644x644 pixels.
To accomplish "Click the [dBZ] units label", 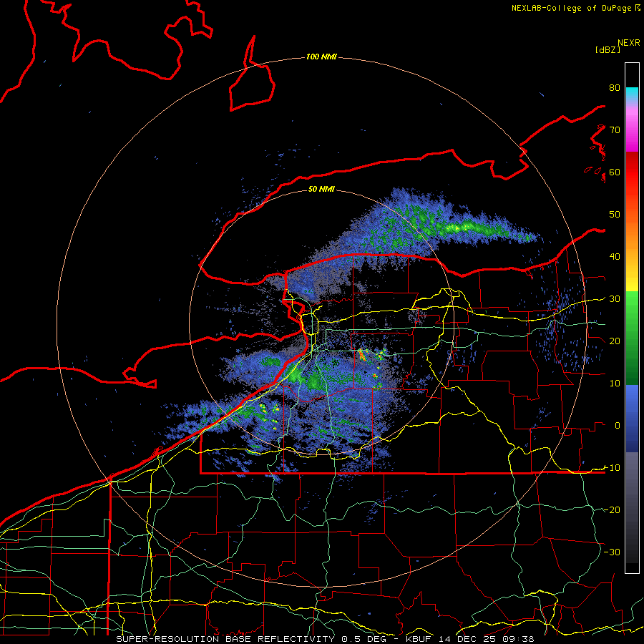I will [x=608, y=49].
